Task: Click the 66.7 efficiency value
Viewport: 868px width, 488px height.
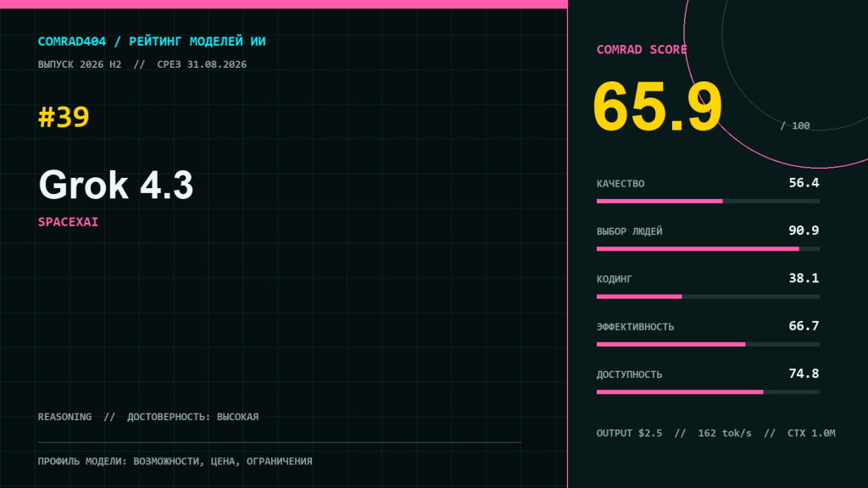Action: click(804, 326)
